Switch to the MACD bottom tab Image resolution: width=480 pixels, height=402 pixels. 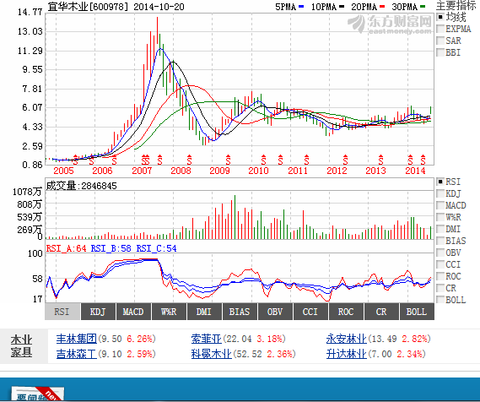(x=133, y=312)
